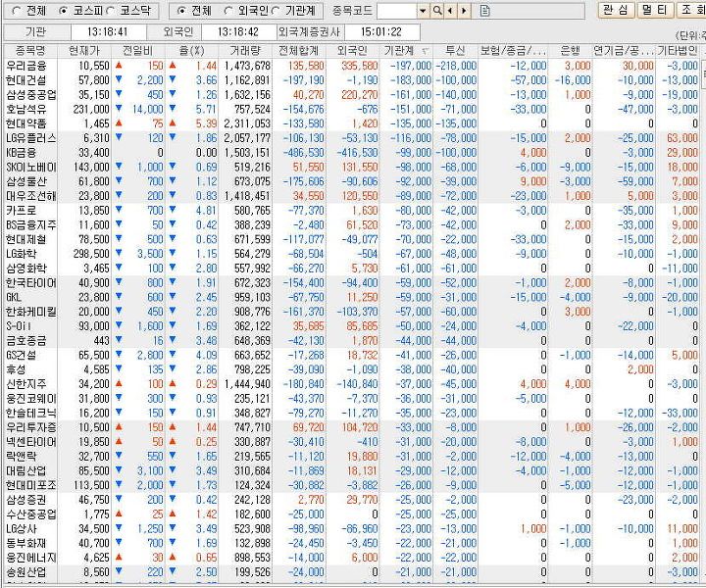Click the down triangle in LG상사 row
Viewport: 706px width, 588px height.
point(119,527)
